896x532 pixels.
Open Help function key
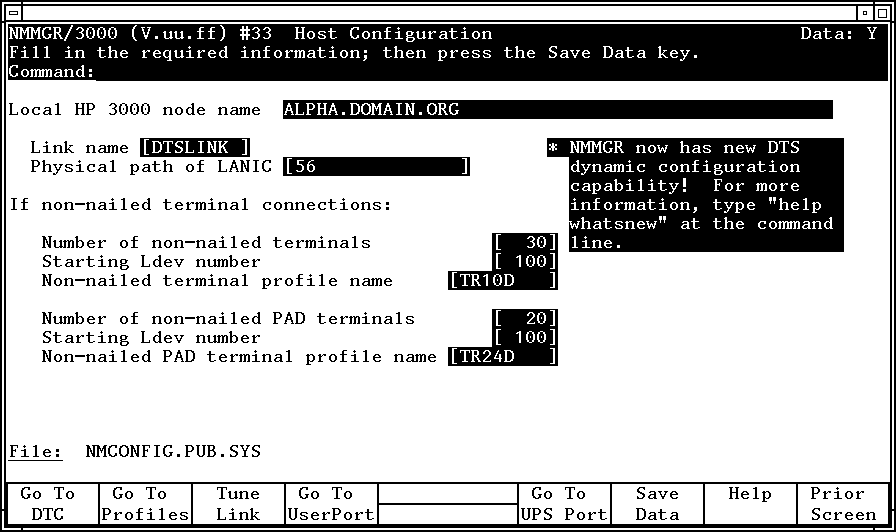coord(750,504)
